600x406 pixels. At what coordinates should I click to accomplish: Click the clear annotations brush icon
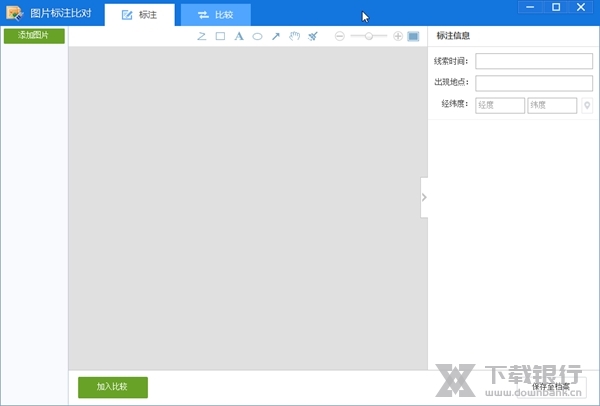point(313,36)
